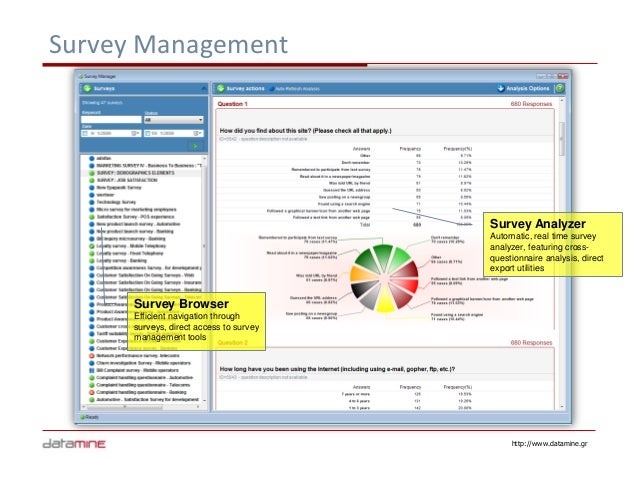Image resolution: width=638 pixels, height=479 pixels.
Task: Select SURVEY: DEMOGRAPHICS ELEMENTS in the list
Action: (x=135, y=173)
